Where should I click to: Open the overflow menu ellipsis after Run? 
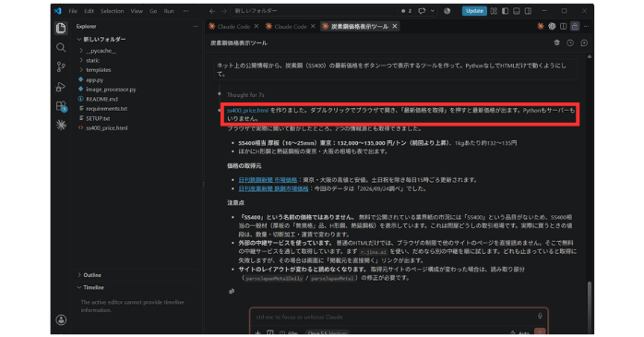(185, 11)
